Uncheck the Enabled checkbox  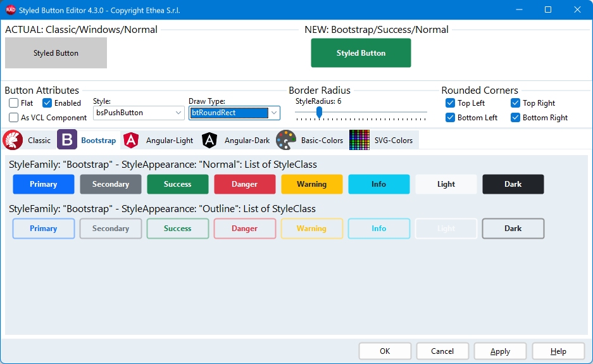point(47,103)
